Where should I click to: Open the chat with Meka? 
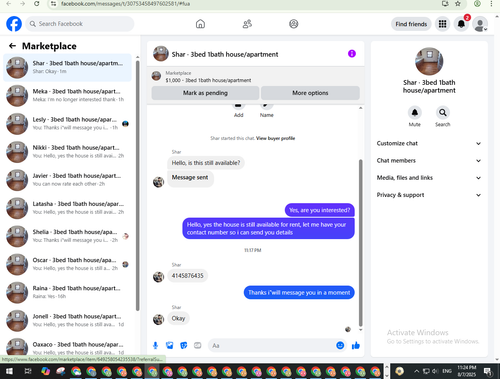(67, 96)
